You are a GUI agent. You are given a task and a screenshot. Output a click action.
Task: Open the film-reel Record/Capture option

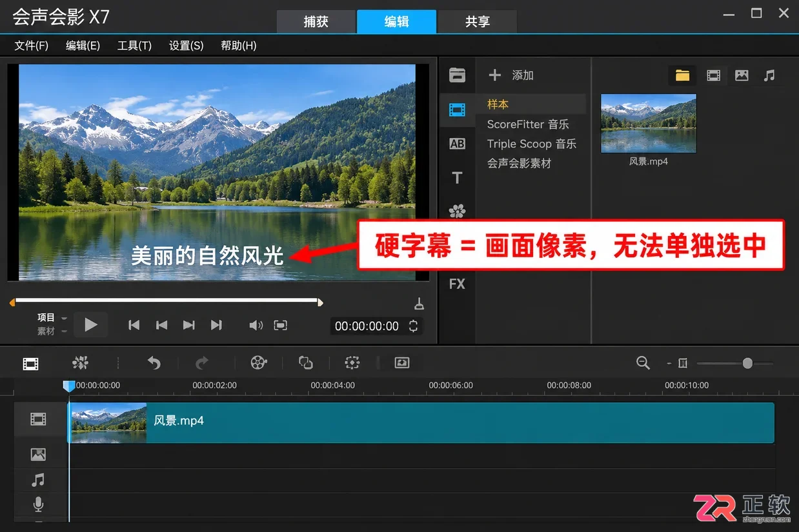pyautogui.click(x=258, y=363)
